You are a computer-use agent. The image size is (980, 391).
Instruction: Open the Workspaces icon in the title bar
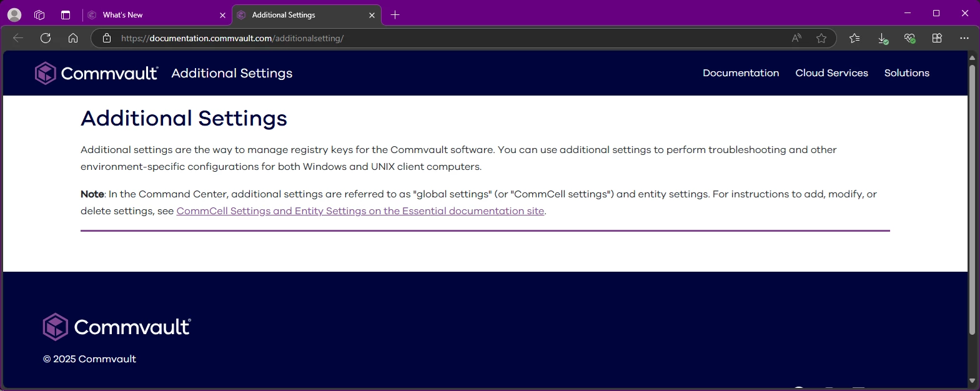tap(39, 14)
